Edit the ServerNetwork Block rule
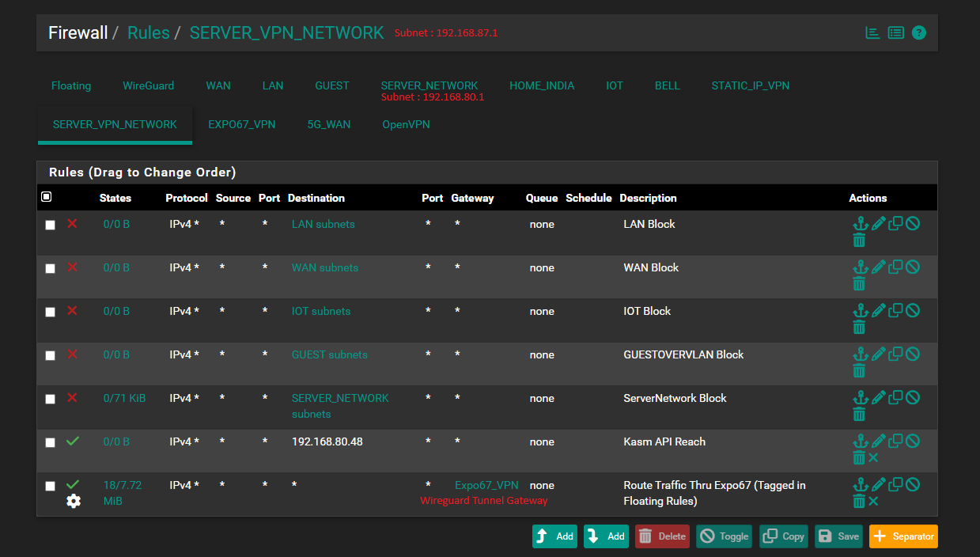This screenshot has width=980, height=557. (878, 398)
